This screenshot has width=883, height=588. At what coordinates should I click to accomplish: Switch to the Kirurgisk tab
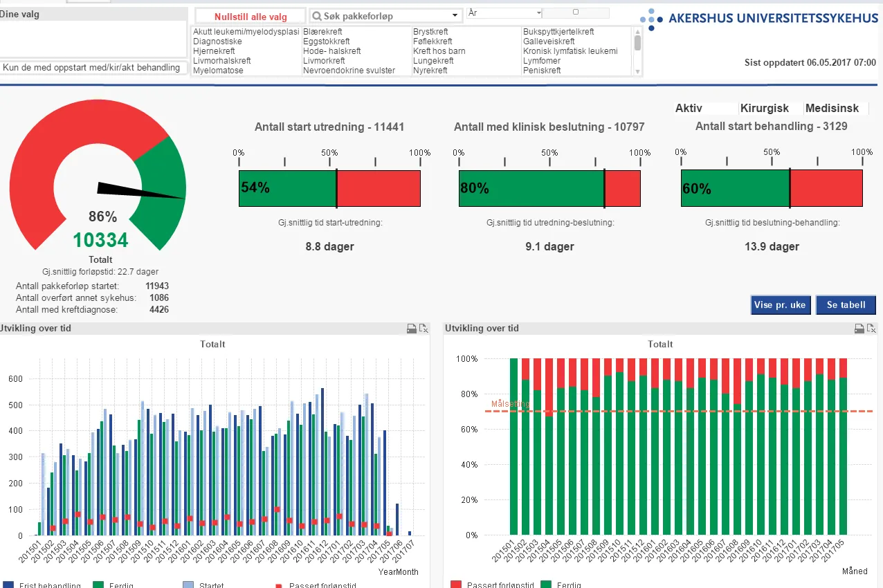point(764,109)
